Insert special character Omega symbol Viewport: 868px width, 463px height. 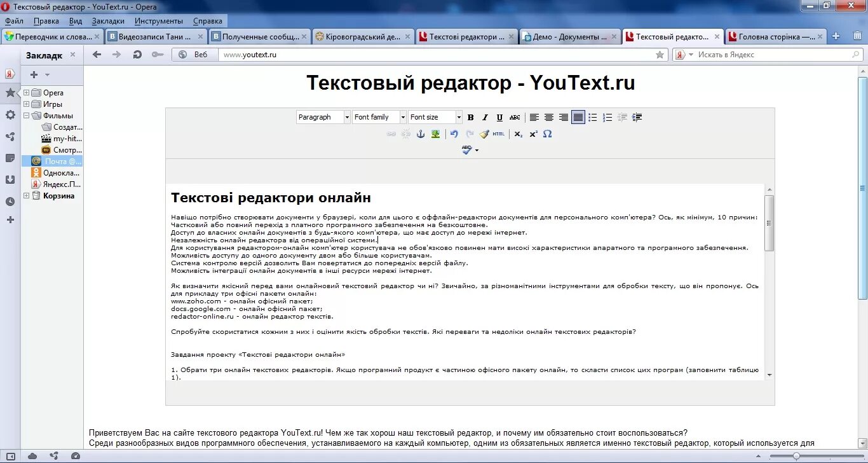[x=548, y=134]
